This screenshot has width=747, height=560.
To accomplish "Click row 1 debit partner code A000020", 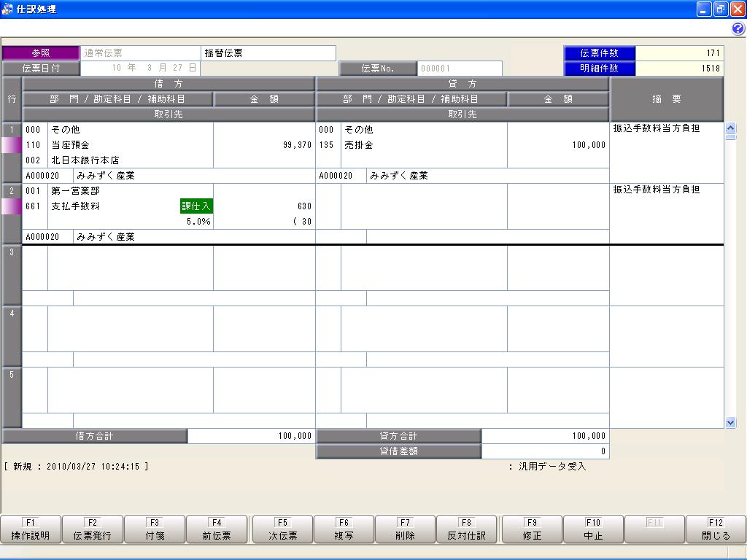I will [42, 176].
